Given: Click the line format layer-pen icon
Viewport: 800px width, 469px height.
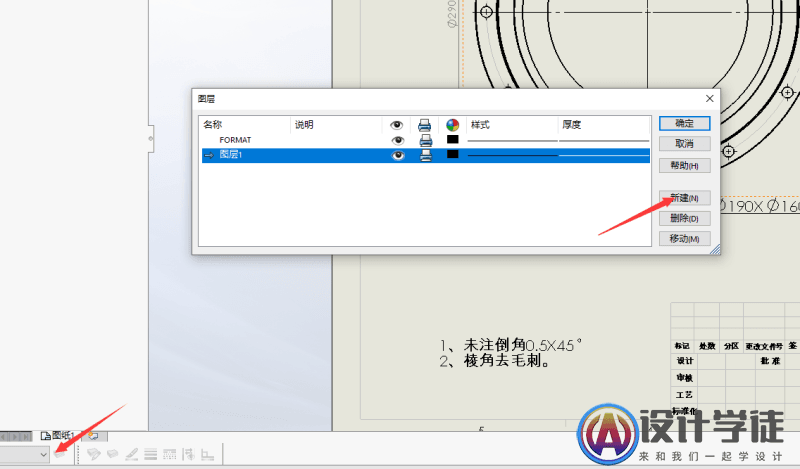Looking at the screenshot, I should [x=93, y=454].
